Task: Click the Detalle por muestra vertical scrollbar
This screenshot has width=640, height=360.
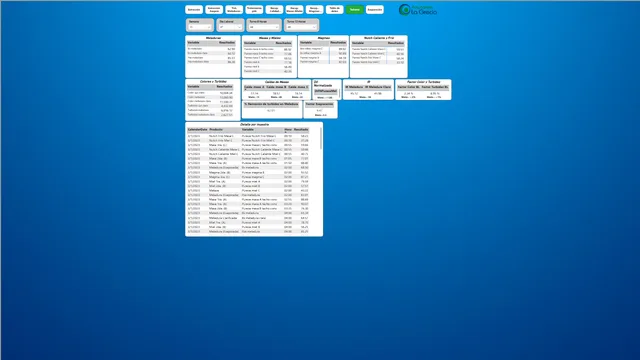Action: (321, 139)
